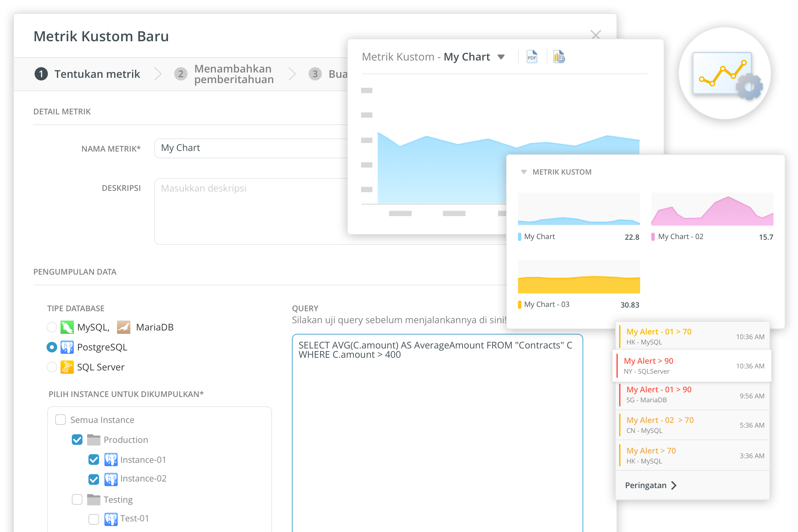This screenshot has width=798, height=532.
Task: Click the MariaDB seal icon
Action: tap(123, 327)
